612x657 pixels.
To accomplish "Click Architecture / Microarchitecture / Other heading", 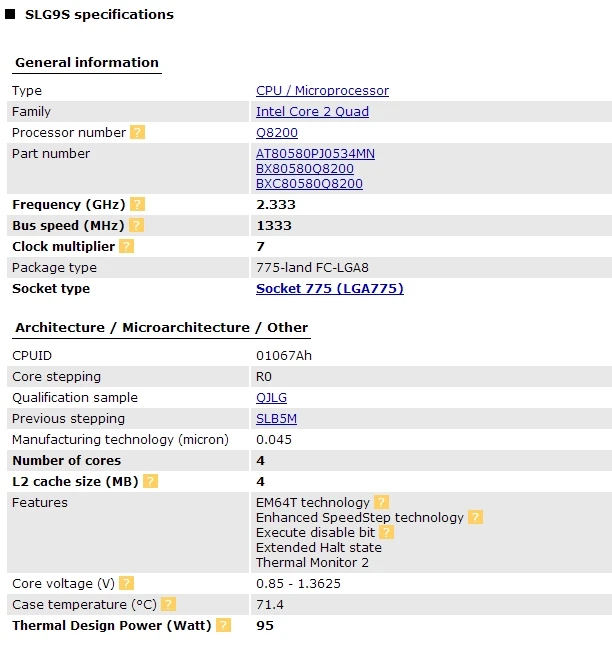I will (x=161, y=327).
